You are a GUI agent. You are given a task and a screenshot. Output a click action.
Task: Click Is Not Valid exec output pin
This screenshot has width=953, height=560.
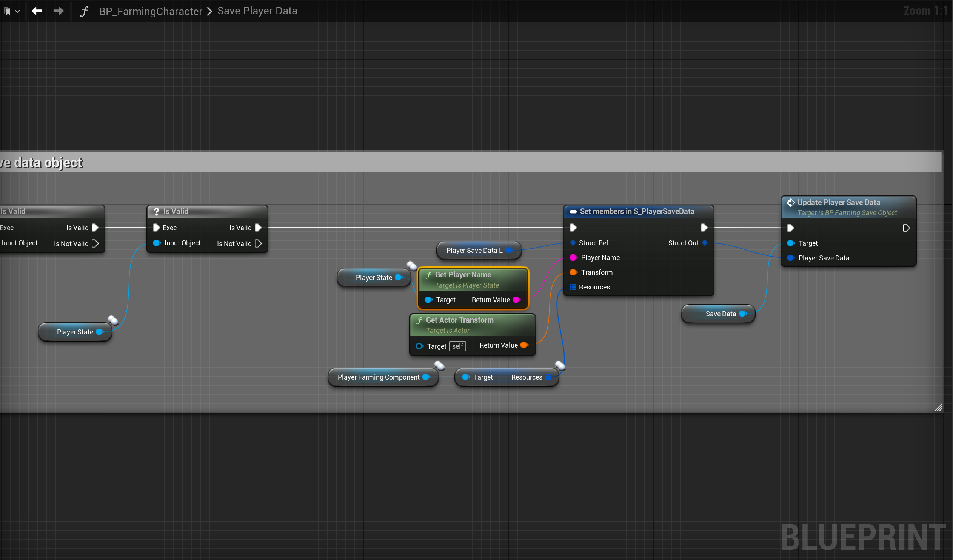point(258,243)
